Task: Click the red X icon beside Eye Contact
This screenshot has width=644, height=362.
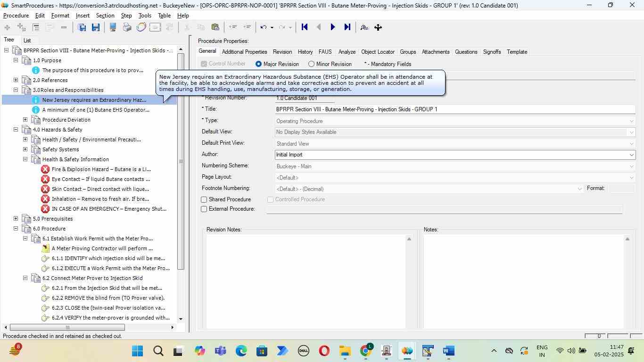Action: 45,179
